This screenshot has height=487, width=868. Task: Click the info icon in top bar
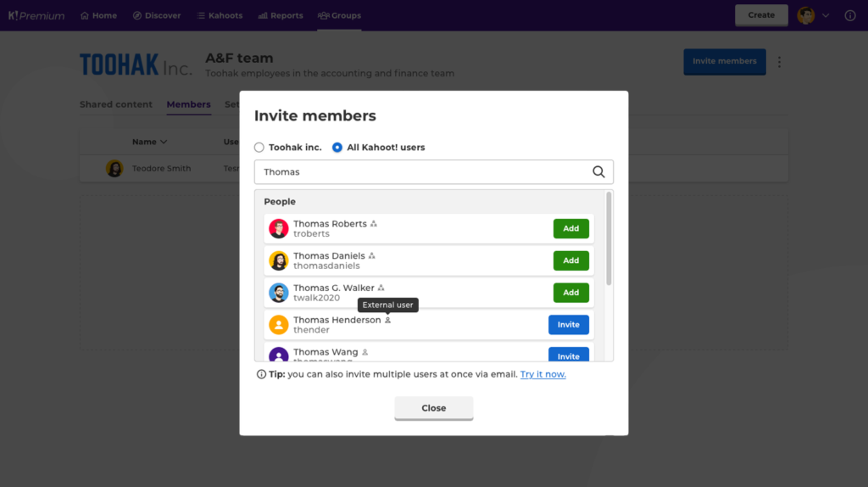(850, 15)
